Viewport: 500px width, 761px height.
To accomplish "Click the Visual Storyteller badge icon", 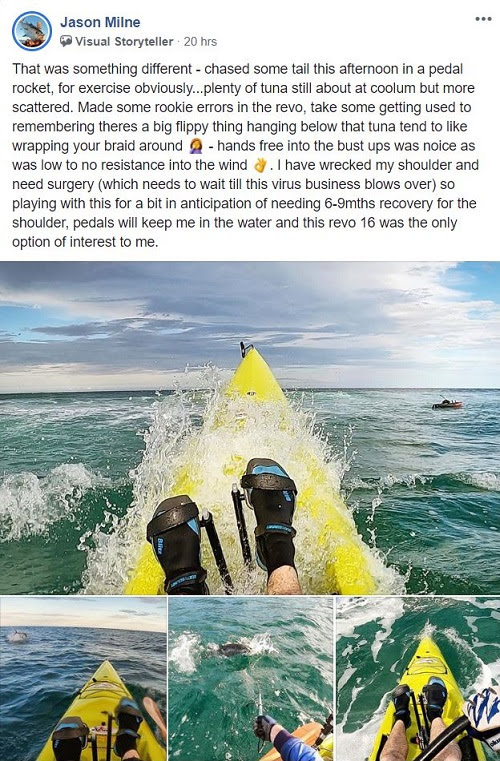I will point(66,41).
